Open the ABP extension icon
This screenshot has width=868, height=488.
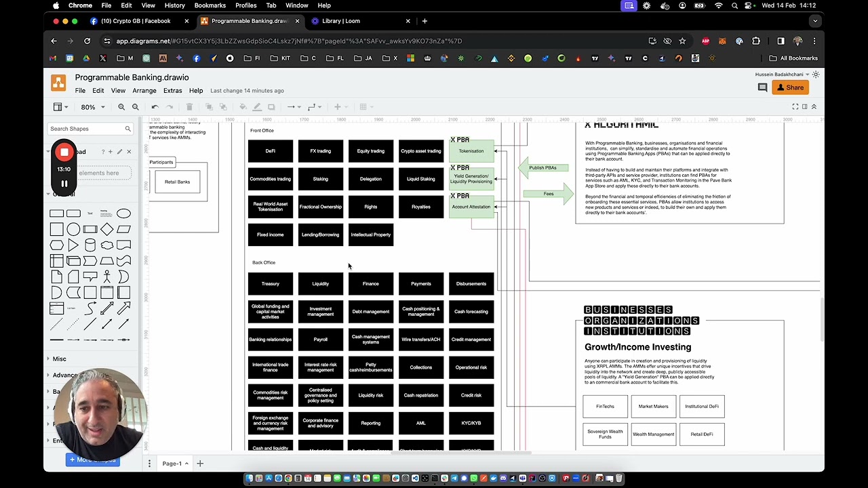pyautogui.click(x=706, y=41)
